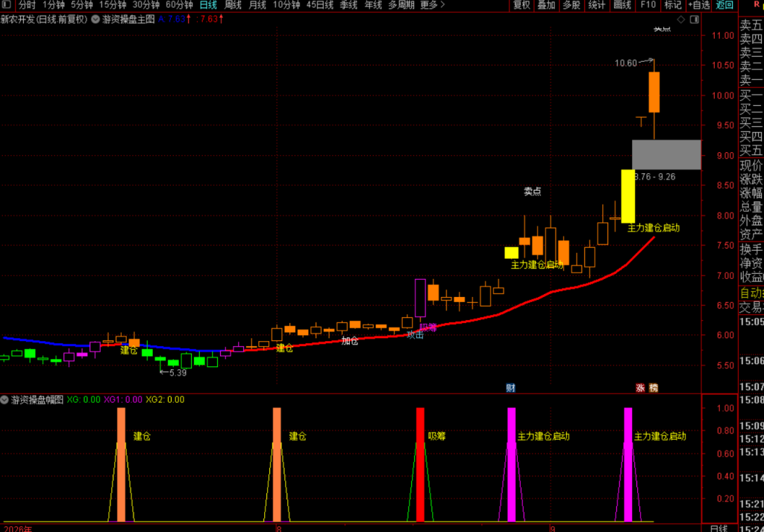
Task: Activate the 画线 drawing tools button
Action: [622, 5]
